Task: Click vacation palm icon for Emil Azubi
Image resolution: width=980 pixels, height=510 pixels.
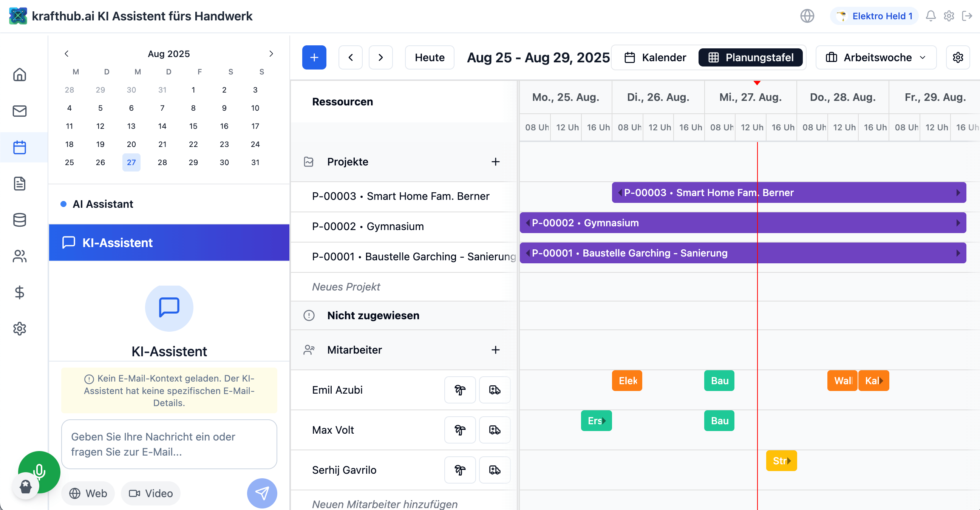Action: coord(459,390)
